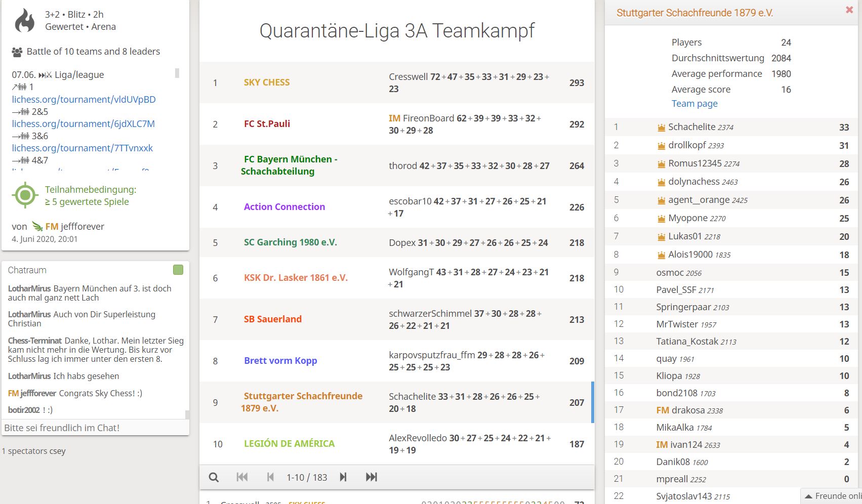The image size is (862, 504).
Task: Click LotharMirus username in first chat message
Action: 29,289
